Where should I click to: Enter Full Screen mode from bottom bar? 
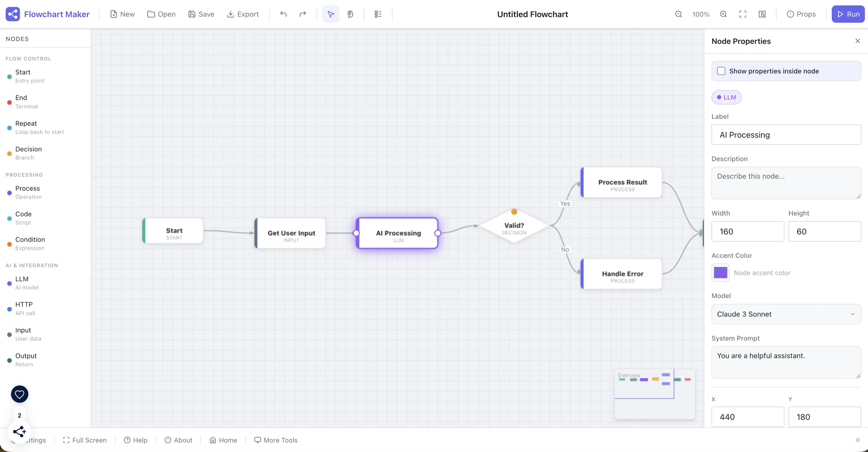tap(85, 440)
